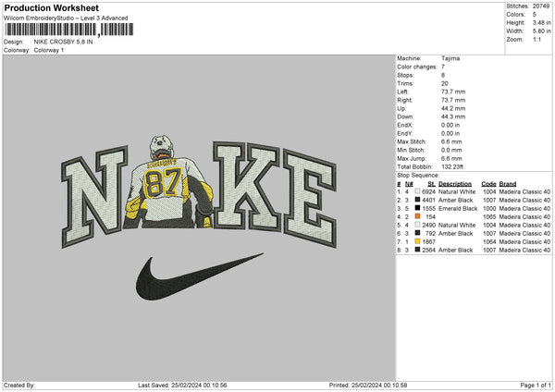This screenshot has height=392, width=555.
Task: Click the 'Stop Sequence:' heading
Action: (x=418, y=175)
